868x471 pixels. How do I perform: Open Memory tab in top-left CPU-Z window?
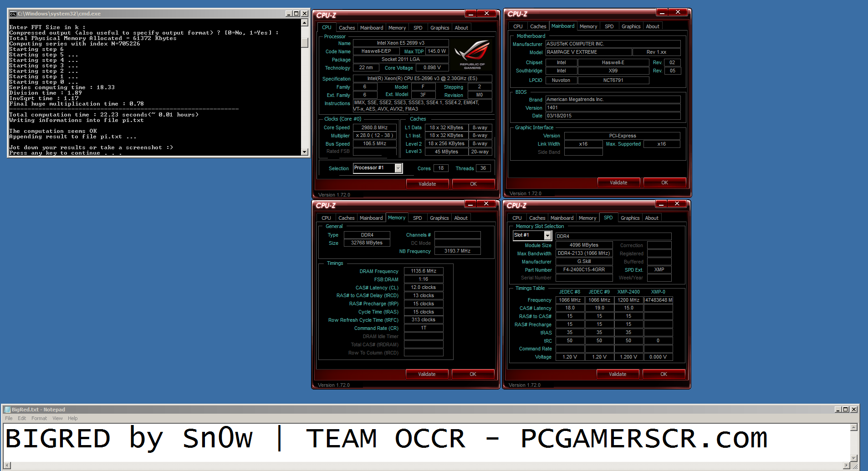point(397,28)
